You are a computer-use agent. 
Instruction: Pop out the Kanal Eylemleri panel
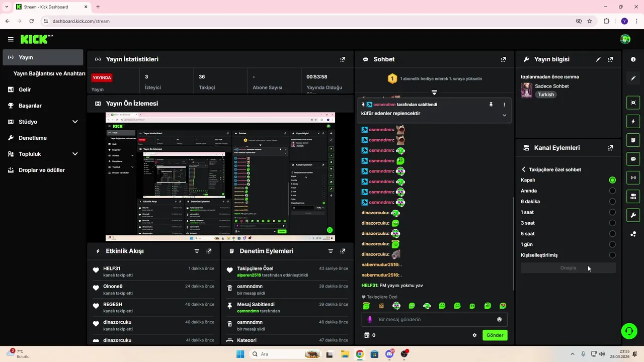point(610,148)
